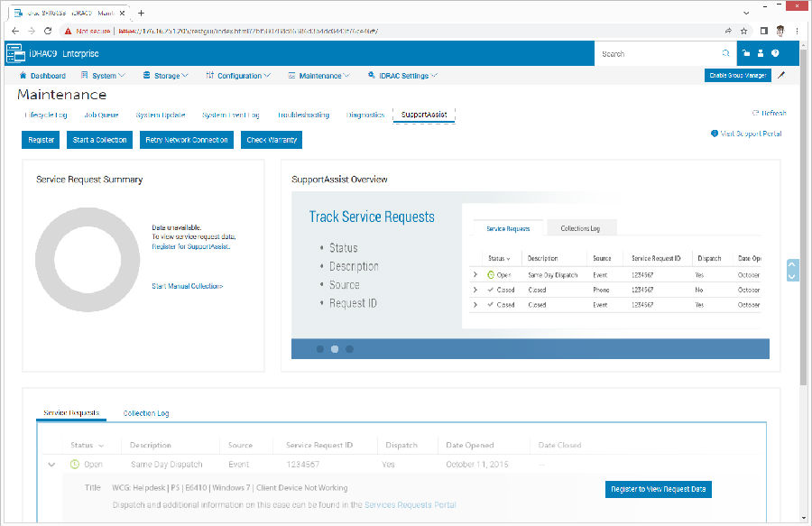Switch to the Lifecycle Log tab

[45, 115]
